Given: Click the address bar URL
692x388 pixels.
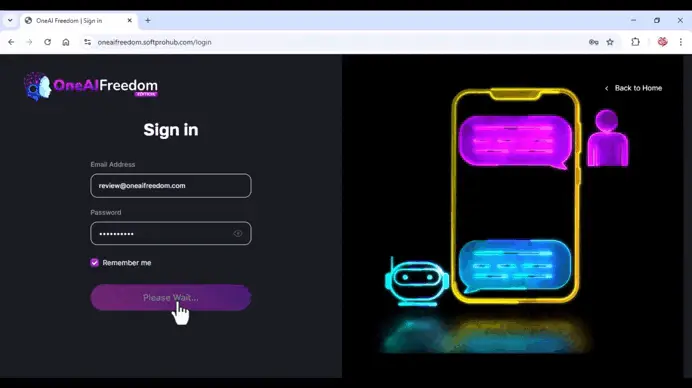Looking at the screenshot, I should 154,42.
